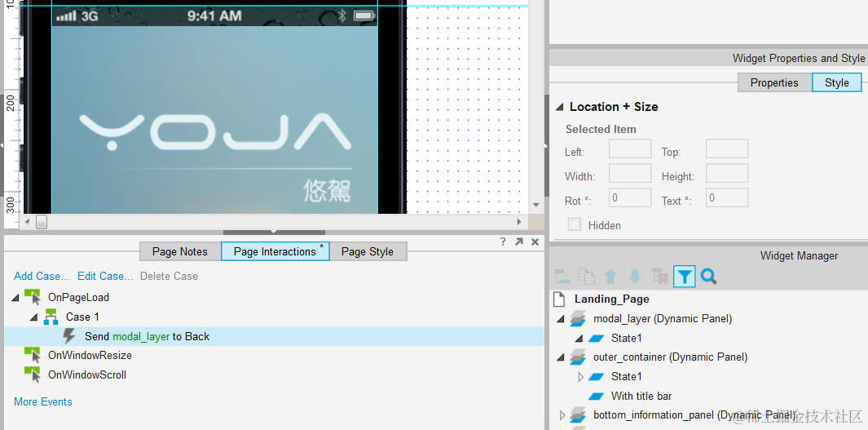Click the 9:41 AM status bar on canvas
Image resolution: width=868 pixels, height=430 pixels.
click(x=215, y=16)
